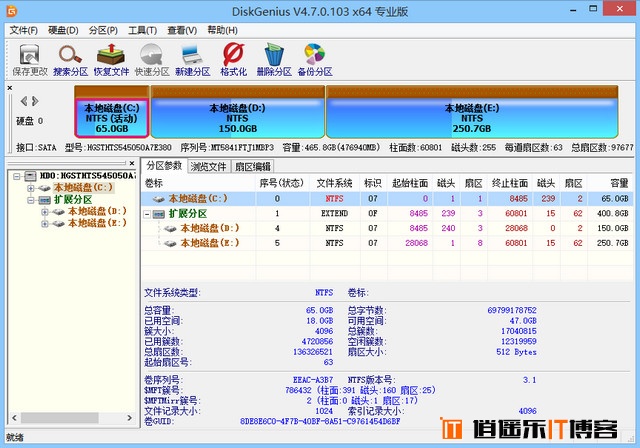
Task: Go to next disk with right arrow
Action: point(35,101)
